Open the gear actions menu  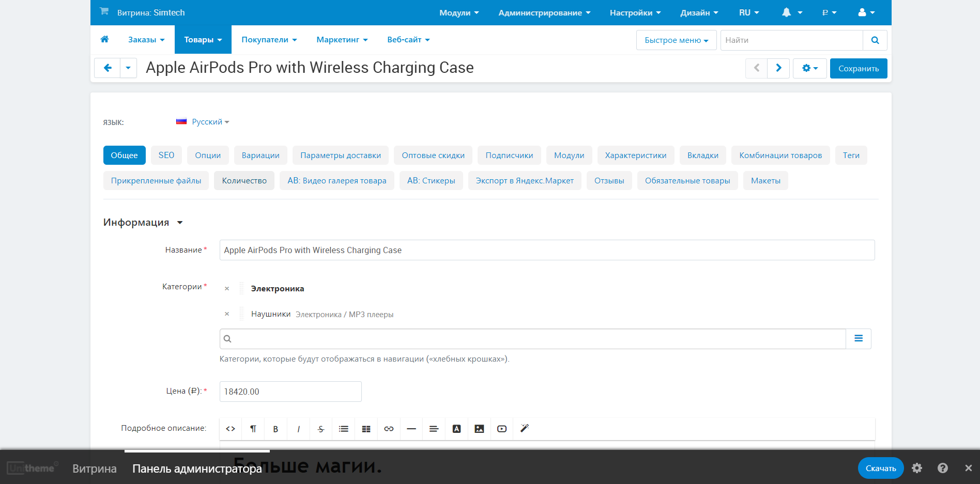click(x=809, y=68)
